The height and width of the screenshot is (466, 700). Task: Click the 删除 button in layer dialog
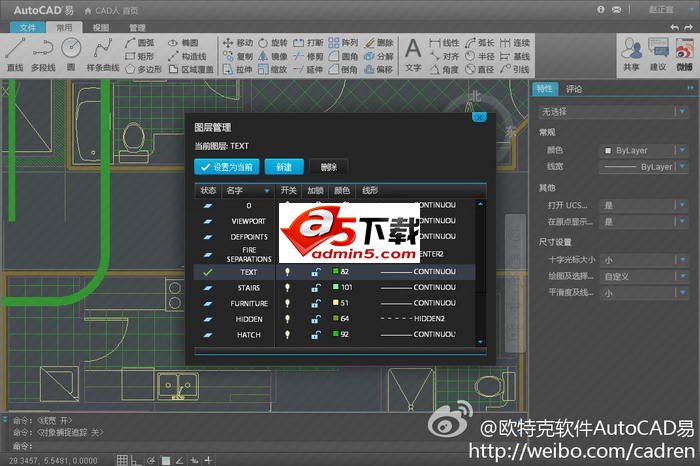(x=329, y=167)
